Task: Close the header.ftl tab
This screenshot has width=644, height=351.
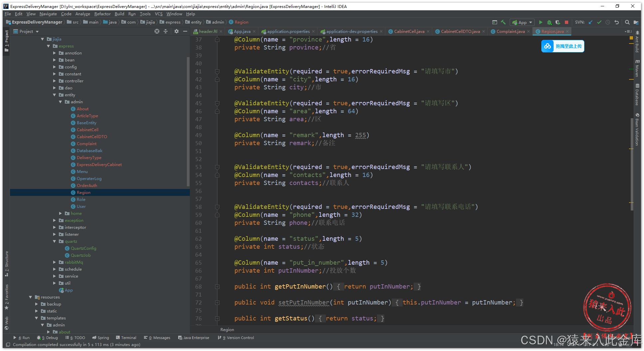Action: pyautogui.click(x=221, y=32)
